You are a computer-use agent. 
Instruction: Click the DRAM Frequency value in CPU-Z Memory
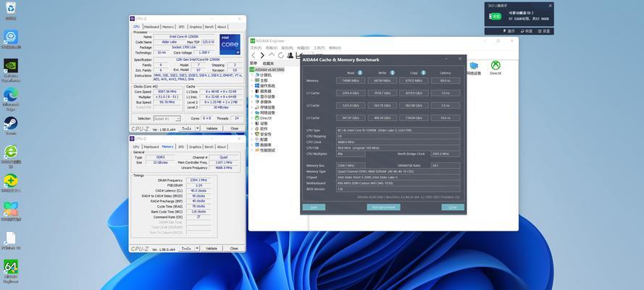pos(198,181)
